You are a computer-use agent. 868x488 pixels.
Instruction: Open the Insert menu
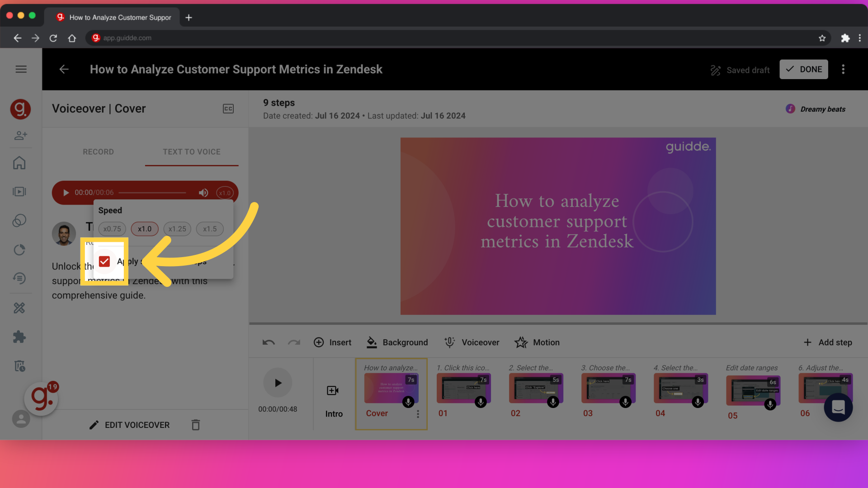[332, 343]
